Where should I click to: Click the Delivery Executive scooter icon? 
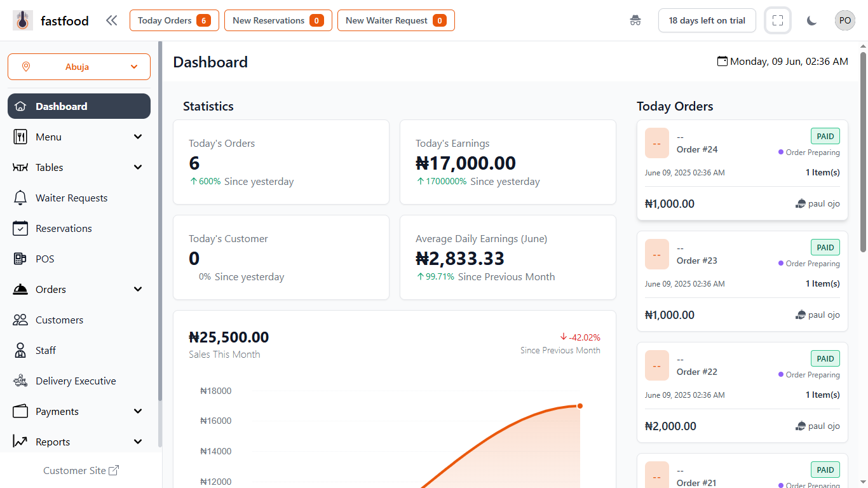[20, 381]
